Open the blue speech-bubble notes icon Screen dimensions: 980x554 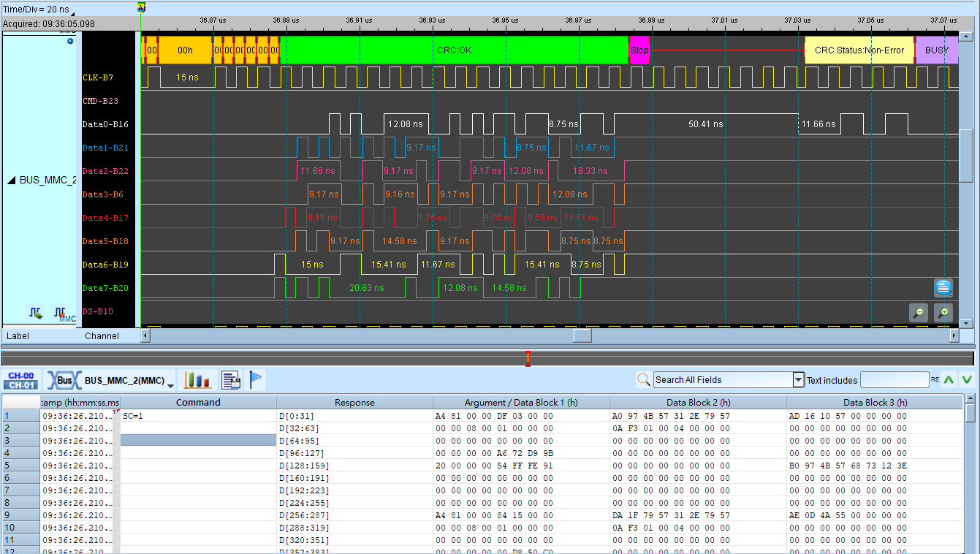click(x=943, y=288)
